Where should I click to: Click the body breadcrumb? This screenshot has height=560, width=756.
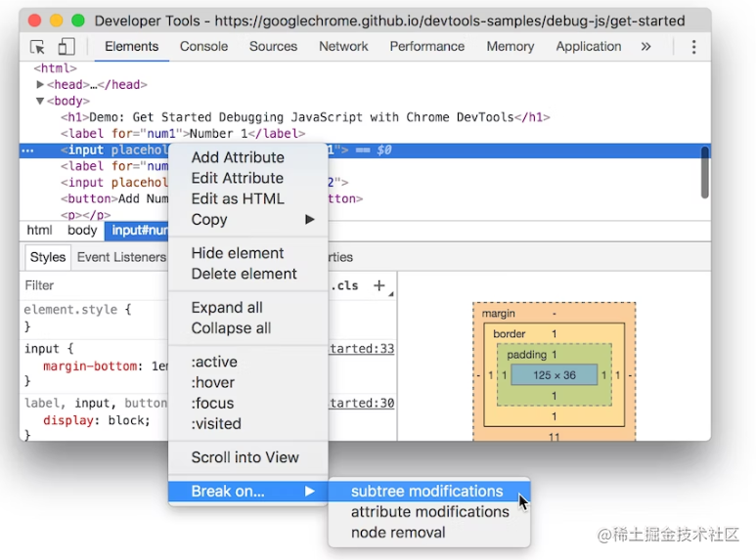click(82, 231)
